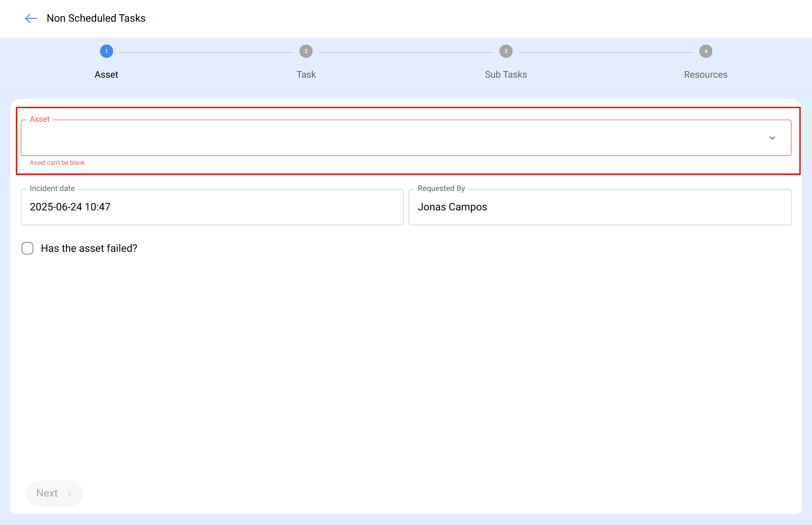Screen dimensions: 812x525
Task: Switch to the Task step
Action: click(x=306, y=74)
